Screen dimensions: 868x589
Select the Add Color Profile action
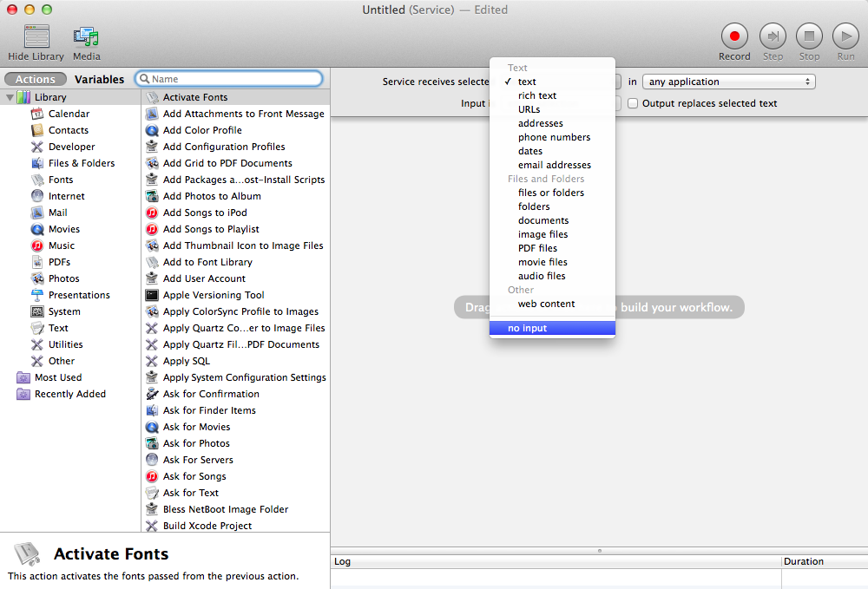[x=236, y=130]
